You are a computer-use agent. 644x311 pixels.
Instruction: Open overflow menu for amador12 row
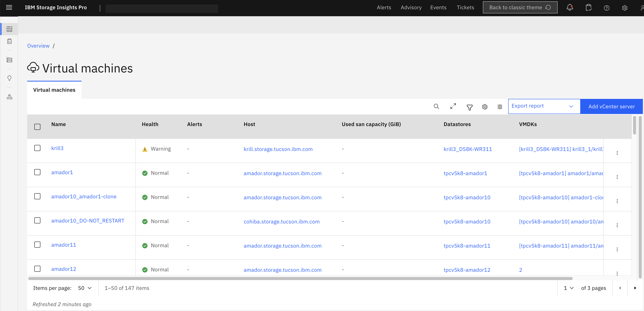pos(617,273)
